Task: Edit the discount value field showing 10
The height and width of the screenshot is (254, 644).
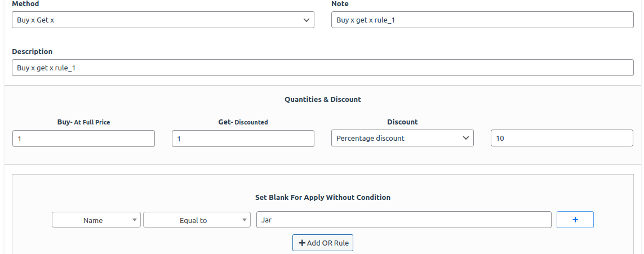Action: point(562,138)
